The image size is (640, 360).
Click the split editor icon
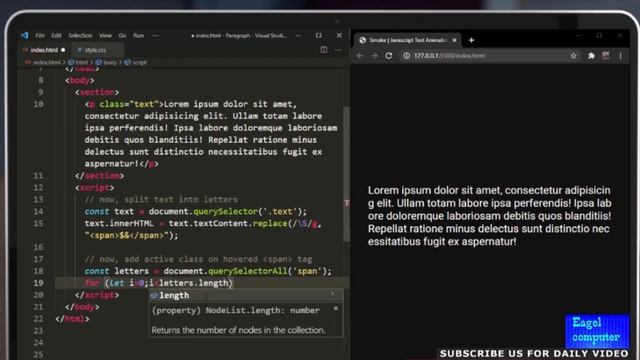(x=324, y=50)
